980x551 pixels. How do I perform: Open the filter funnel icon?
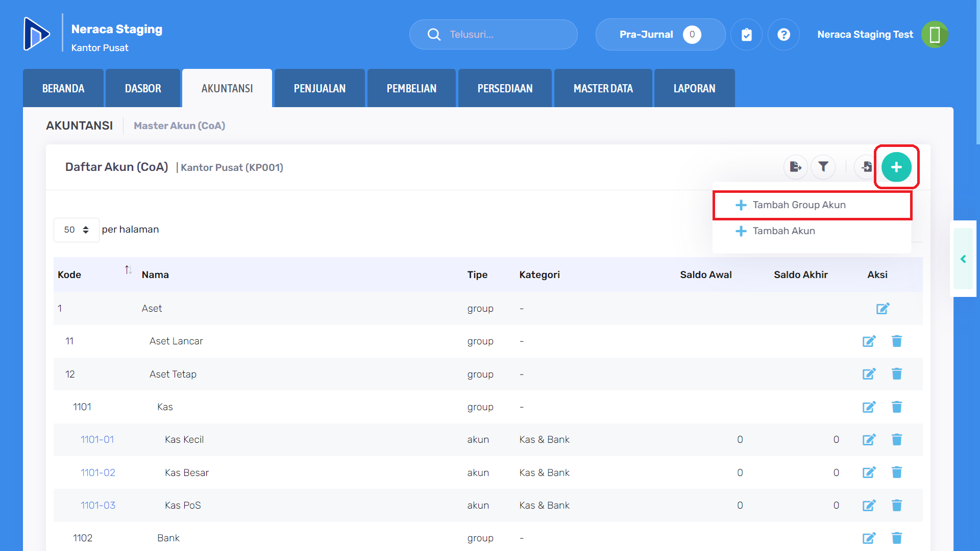click(823, 167)
